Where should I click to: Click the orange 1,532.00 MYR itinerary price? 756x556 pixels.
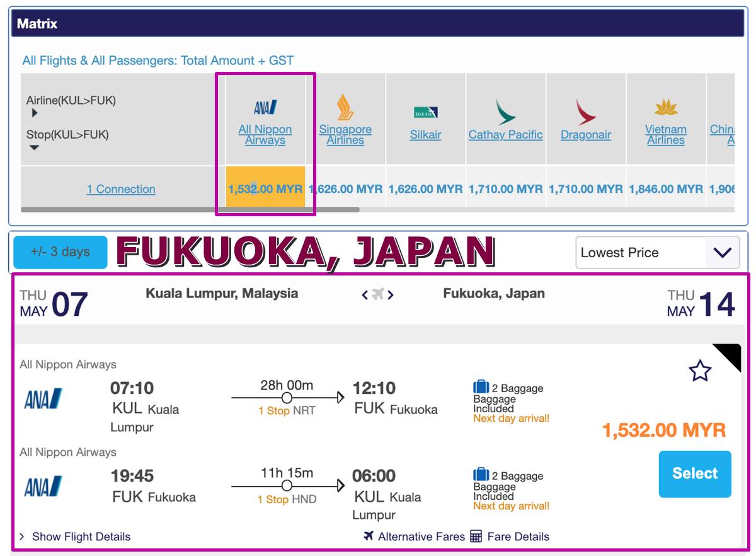tap(664, 431)
